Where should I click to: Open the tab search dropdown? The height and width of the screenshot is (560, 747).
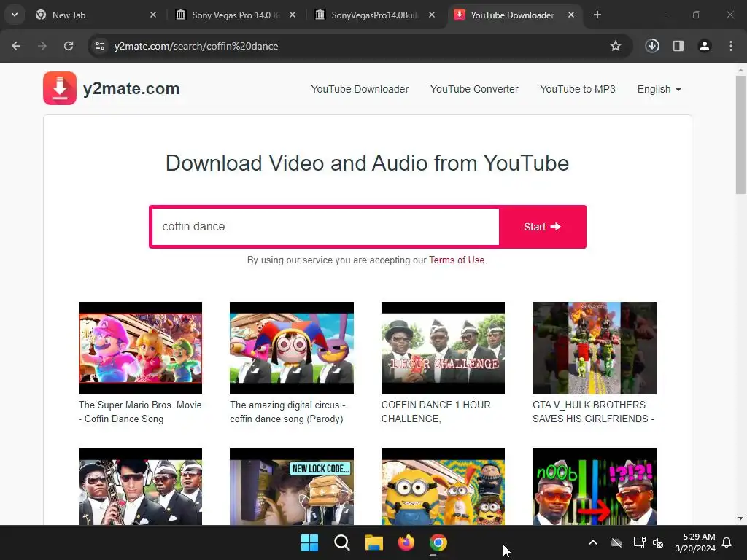[x=15, y=15]
